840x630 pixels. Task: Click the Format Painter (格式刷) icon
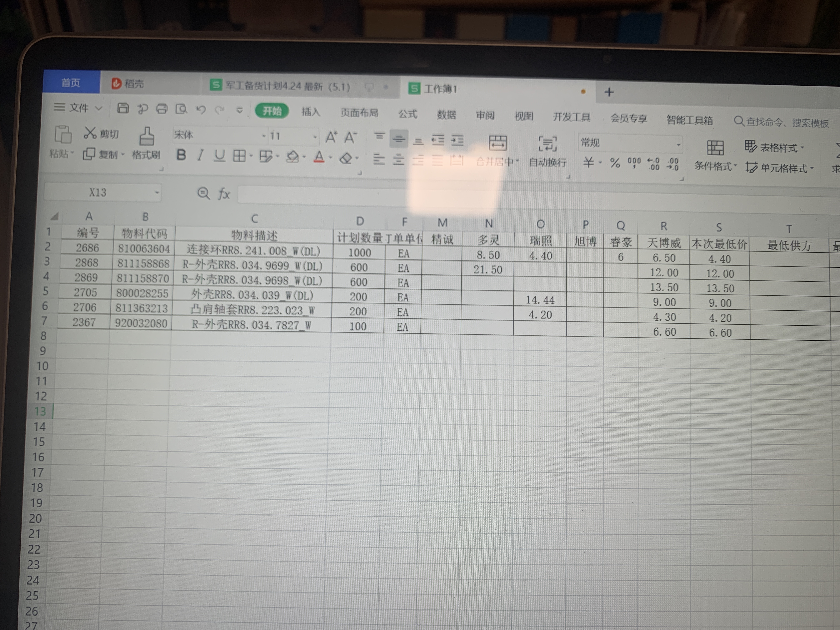pyautogui.click(x=147, y=137)
